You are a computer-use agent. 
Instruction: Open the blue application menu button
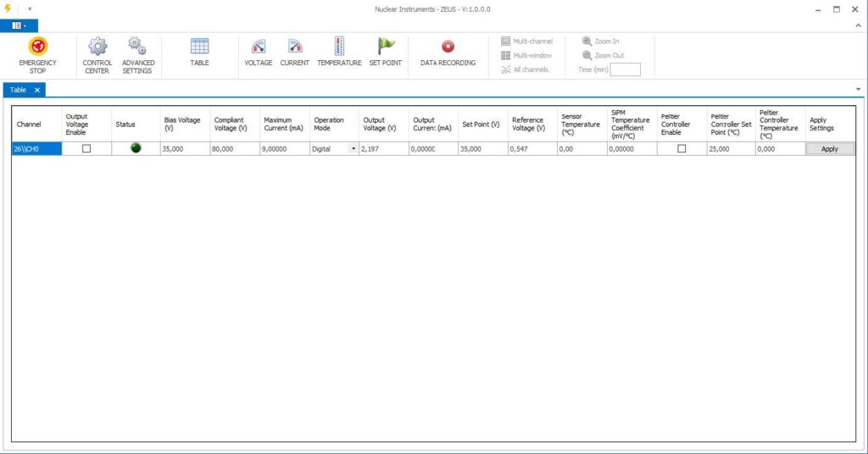click(19, 25)
